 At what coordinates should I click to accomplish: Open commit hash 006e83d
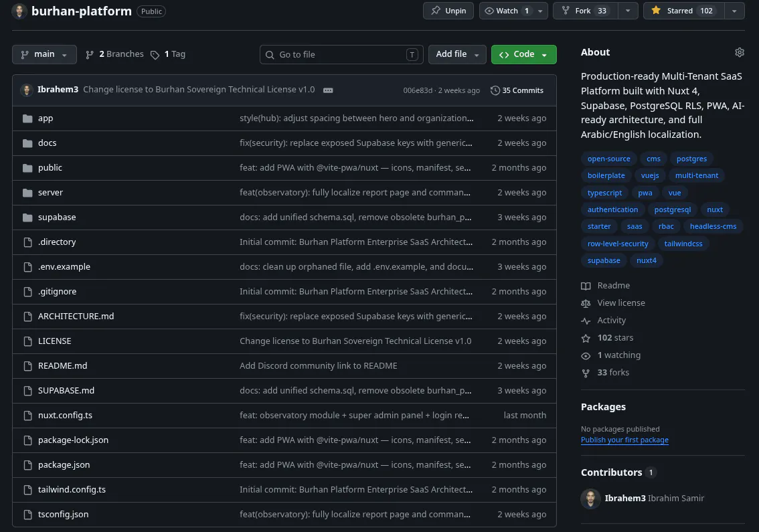pos(417,90)
